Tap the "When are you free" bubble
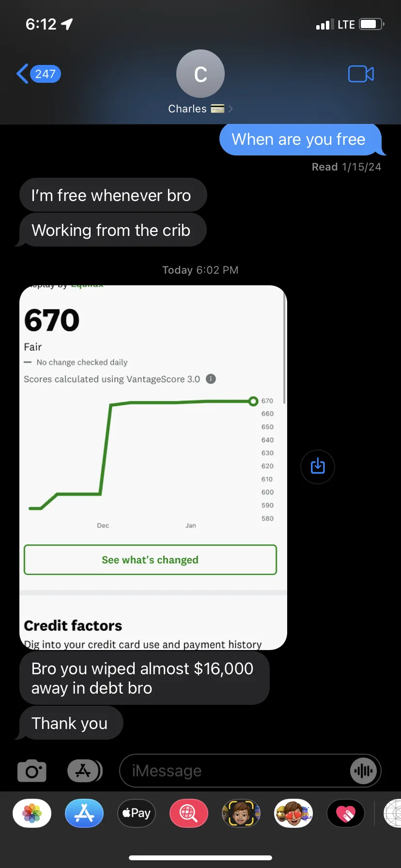Viewport: 401px width, 868px height. point(300,139)
